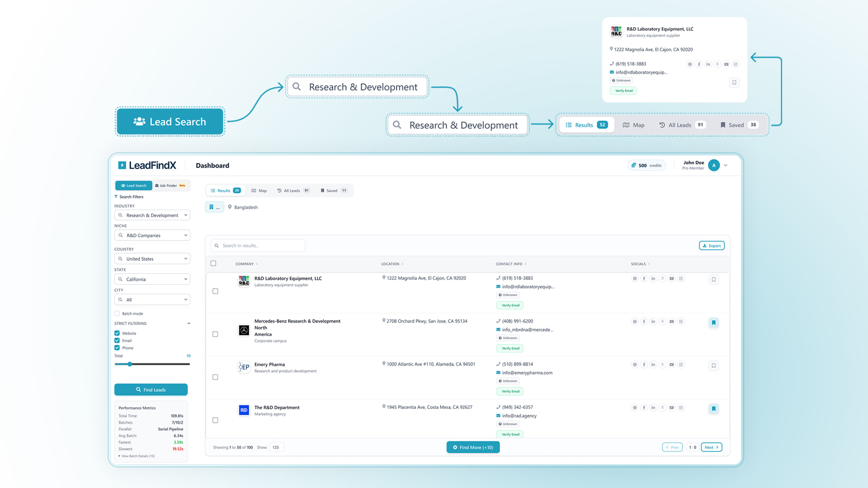Open Facebook icon for The R&D Department

click(x=644, y=408)
